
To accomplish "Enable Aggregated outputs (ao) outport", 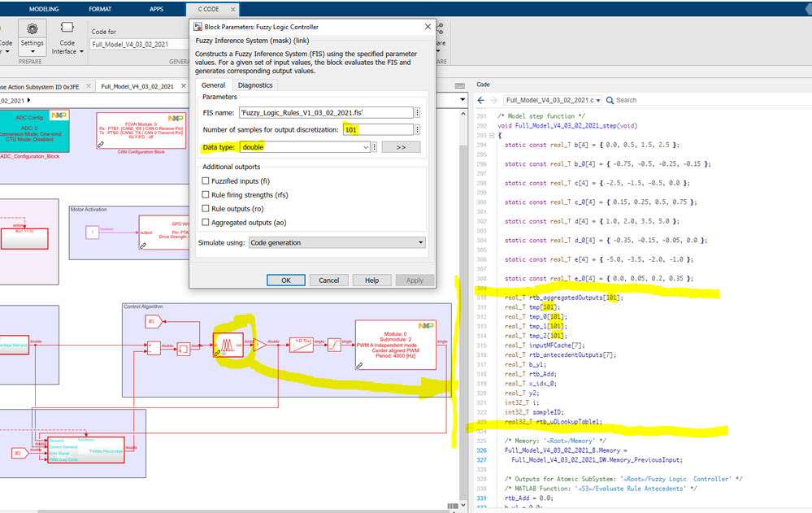I will 206,222.
